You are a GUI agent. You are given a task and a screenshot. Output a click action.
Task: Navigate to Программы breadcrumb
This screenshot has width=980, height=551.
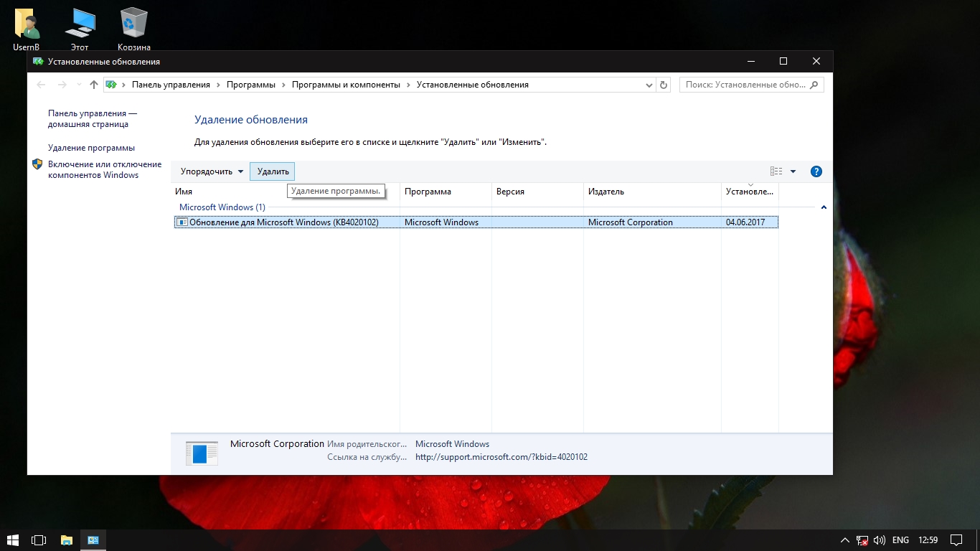coord(251,85)
